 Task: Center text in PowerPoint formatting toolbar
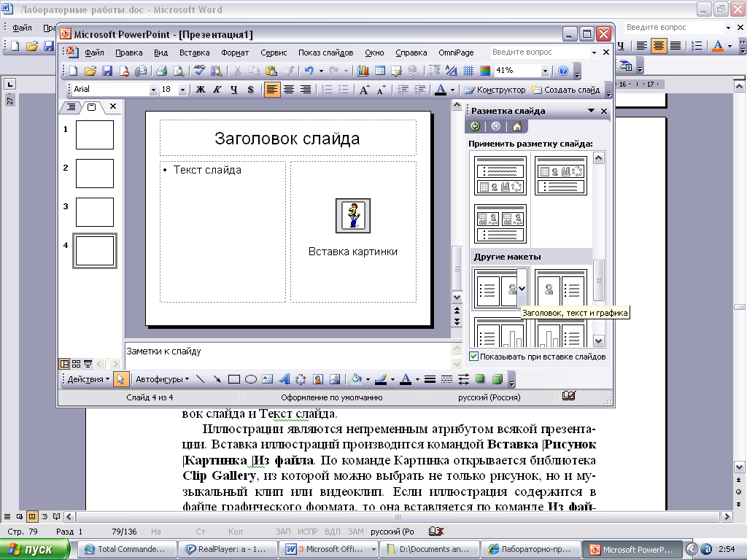point(289,90)
